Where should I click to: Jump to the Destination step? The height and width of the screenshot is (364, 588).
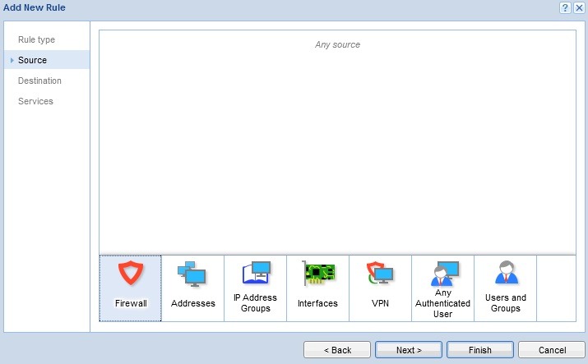(39, 81)
